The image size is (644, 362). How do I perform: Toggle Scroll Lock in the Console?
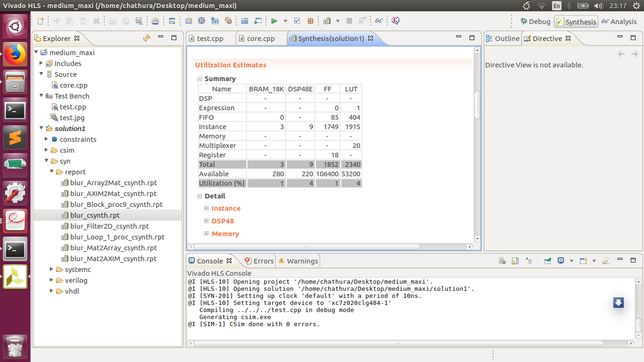[x=515, y=261]
